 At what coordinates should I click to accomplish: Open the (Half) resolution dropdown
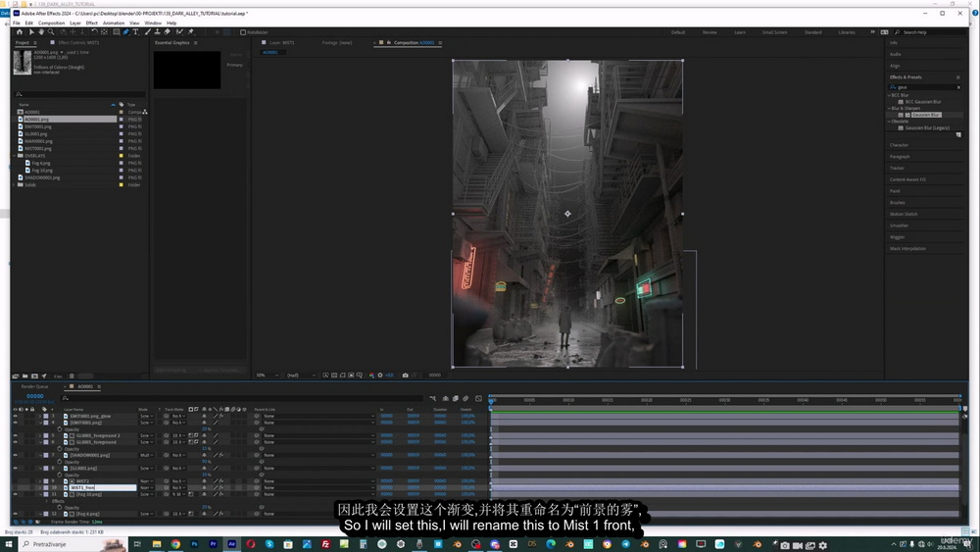(300, 376)
